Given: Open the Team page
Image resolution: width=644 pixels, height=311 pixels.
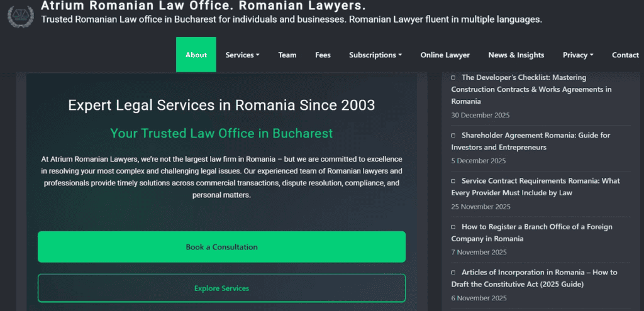Looking at the screenshot, I should pos(287,55).
